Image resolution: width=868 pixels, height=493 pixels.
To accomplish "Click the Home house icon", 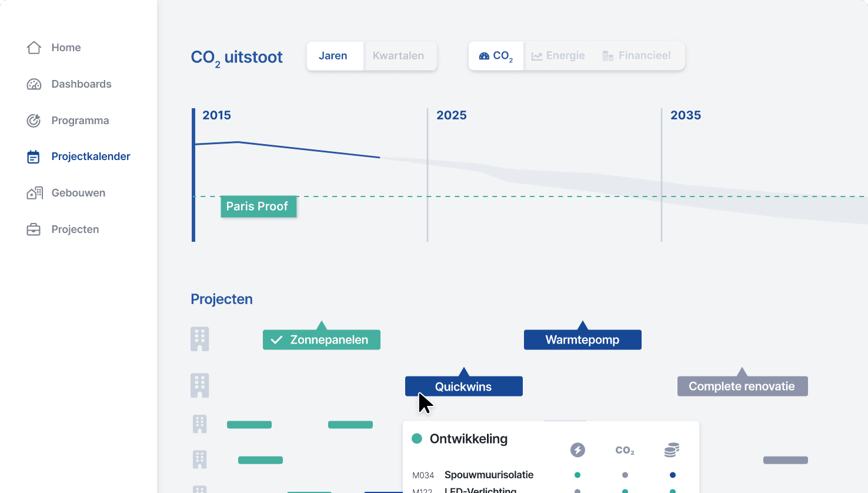I will (34, 48).
